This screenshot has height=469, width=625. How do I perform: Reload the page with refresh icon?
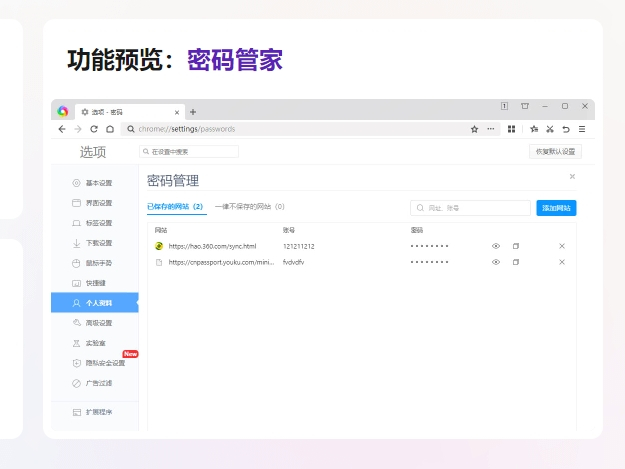pos(94,129)
